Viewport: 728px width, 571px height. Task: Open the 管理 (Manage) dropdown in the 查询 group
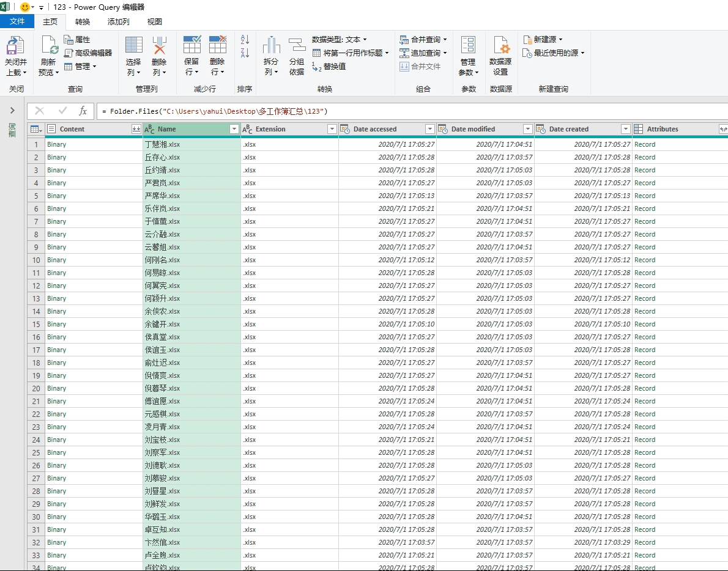pos(80,66)
